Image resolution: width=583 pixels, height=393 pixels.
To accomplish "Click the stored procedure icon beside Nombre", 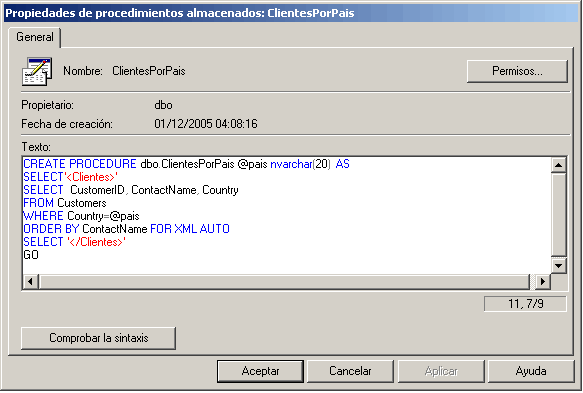I will pyautogui.click(x=37, y=71).
